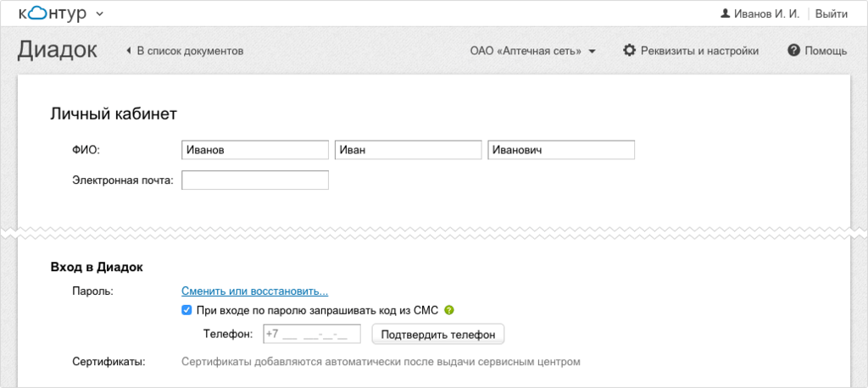Click the Вход в Диадок heading
The image size is (868, 388).
click(97, 268)
